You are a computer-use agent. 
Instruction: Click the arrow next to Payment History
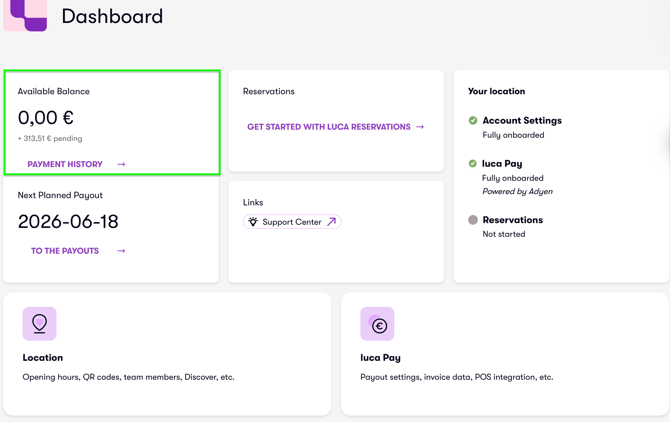[121, 164]
